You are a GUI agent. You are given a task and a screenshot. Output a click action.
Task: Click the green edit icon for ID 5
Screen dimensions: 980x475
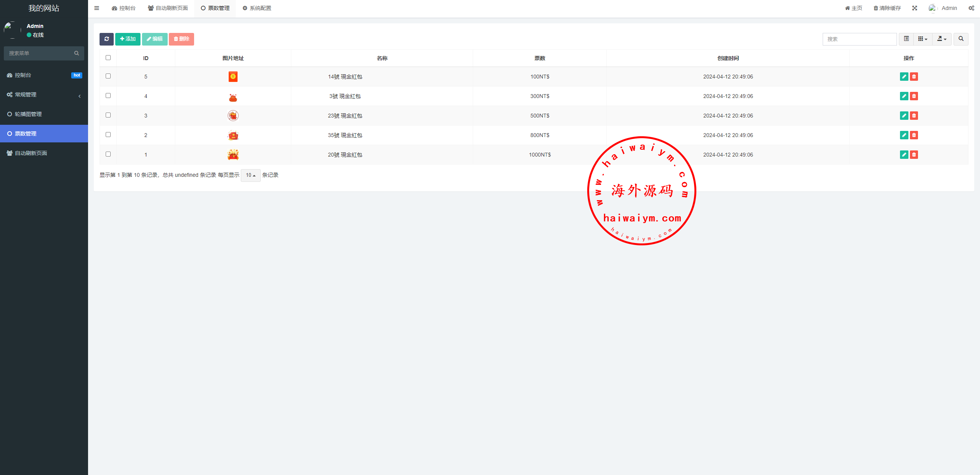tap(904, 77)
